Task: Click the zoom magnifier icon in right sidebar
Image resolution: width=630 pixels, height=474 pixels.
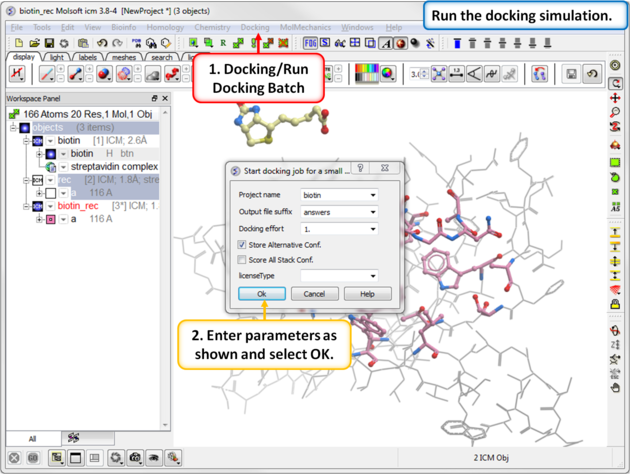Action: [616, 112]
